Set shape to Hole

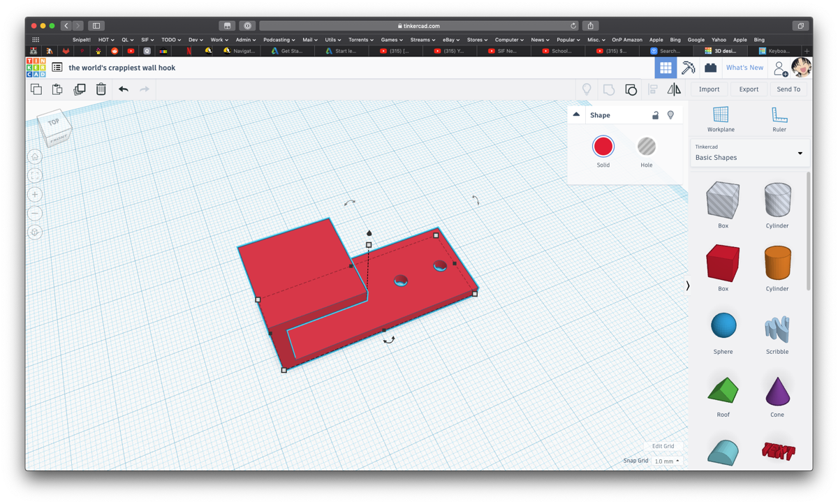[x=647, y=147]
